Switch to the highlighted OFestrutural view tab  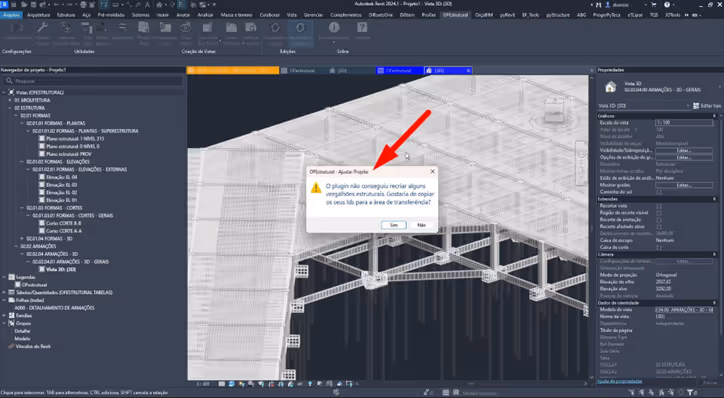(399, 71)
